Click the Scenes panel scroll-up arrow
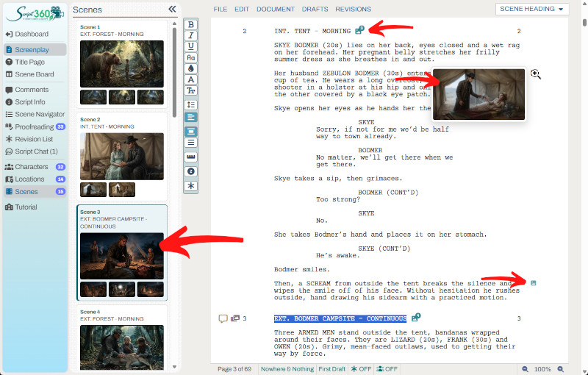The width and height of the screenshot is (588, 375). tap(174, 24)
